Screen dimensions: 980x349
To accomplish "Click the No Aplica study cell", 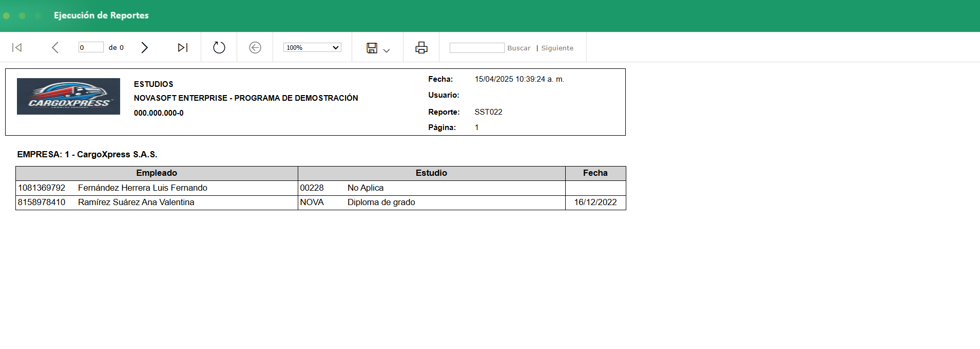I will point(366,188).
